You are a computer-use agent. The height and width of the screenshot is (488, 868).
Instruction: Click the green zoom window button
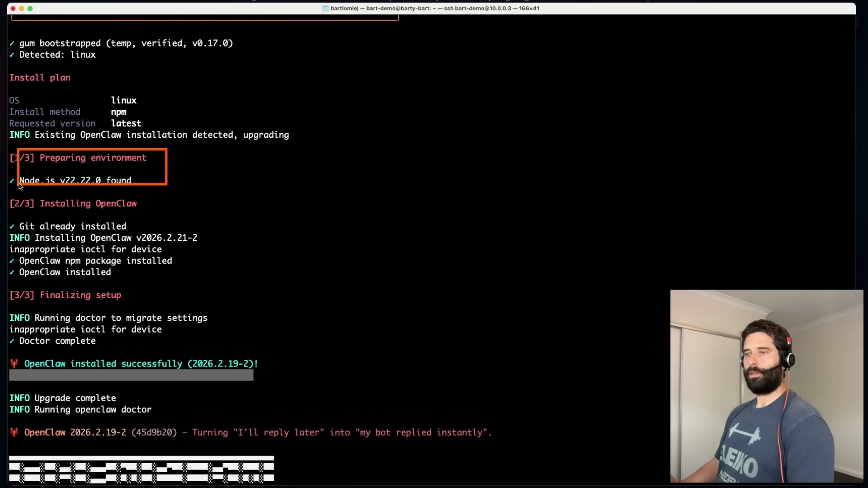click(x=30, y=9)
